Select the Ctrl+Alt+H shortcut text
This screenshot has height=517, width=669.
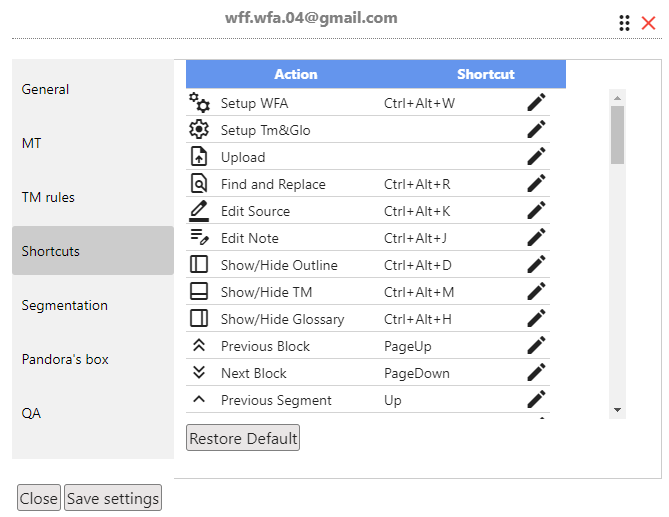point(418,319)
